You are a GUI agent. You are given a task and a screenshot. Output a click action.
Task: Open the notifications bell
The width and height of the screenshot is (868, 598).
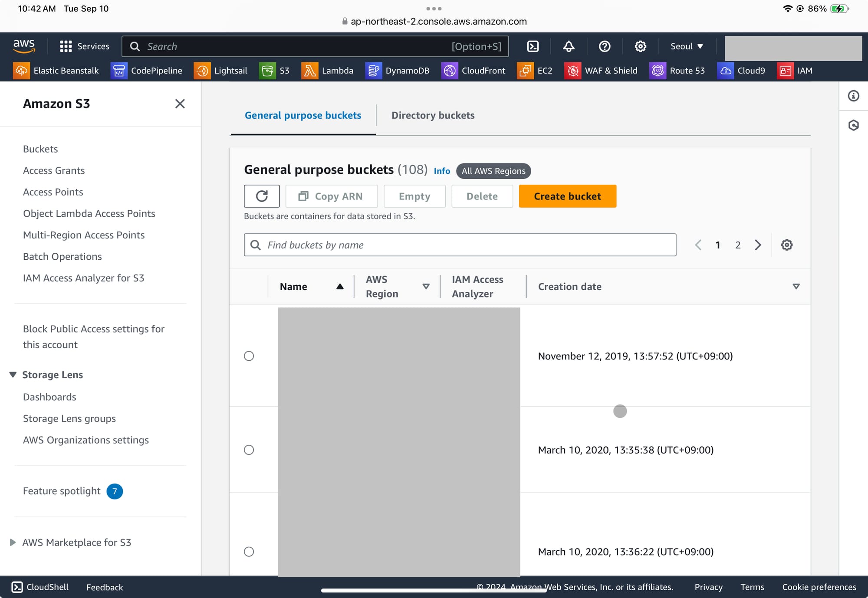point(569,46)
